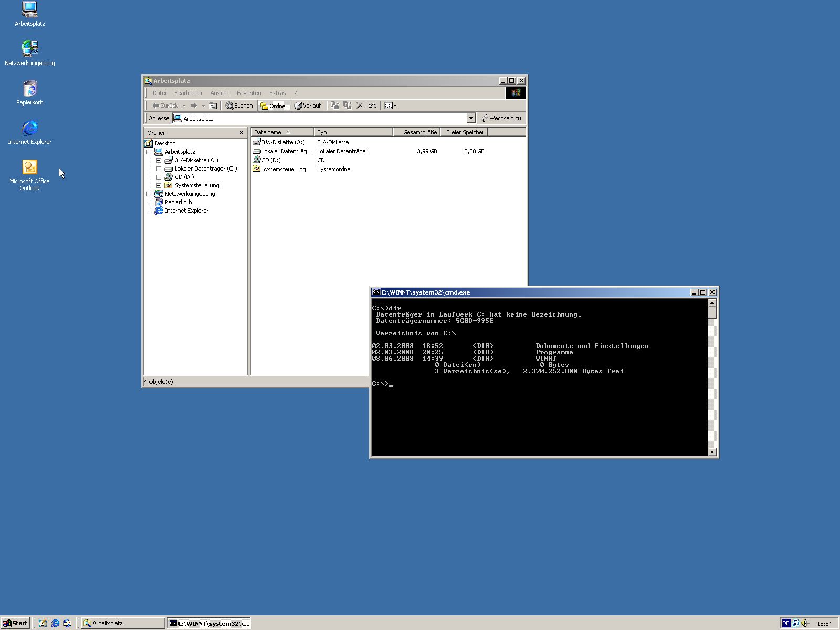Sort by the Dateiname column header
This screenshot has height=630, width=840.
(x=282, y=132)
